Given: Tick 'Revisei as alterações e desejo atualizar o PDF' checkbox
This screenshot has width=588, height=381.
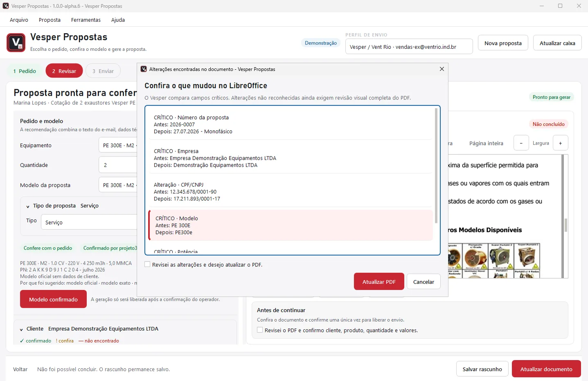Looking at the screenshot, I should [147, 265].
